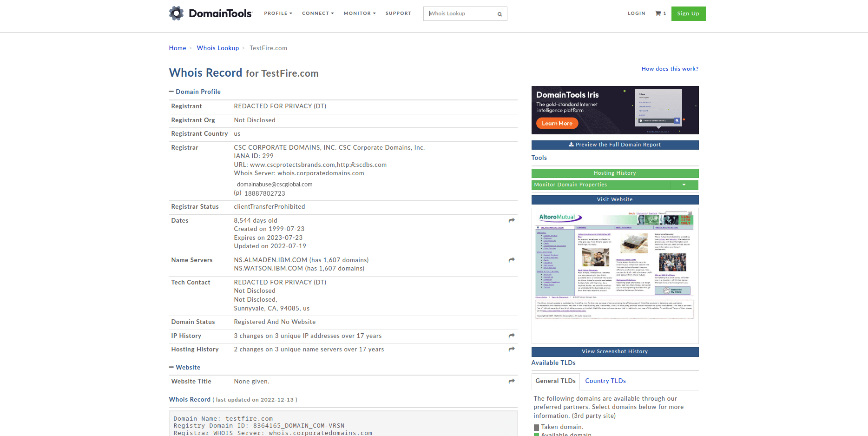
Task: Click the magnifier icon in Whois Lookup field
Action: tap(500, 14)
